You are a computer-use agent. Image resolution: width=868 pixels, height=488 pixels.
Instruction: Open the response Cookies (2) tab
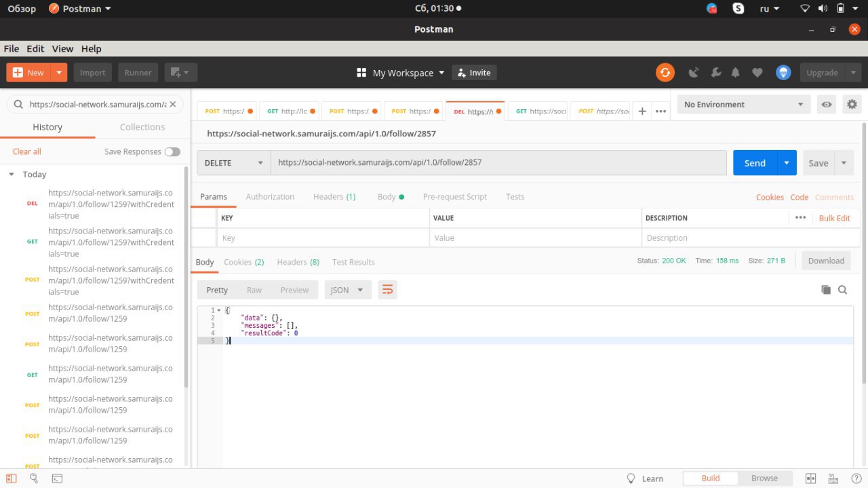(244, 262)
